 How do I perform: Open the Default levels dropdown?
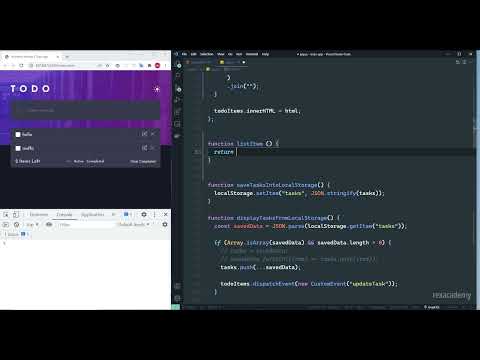coord(134,225)
